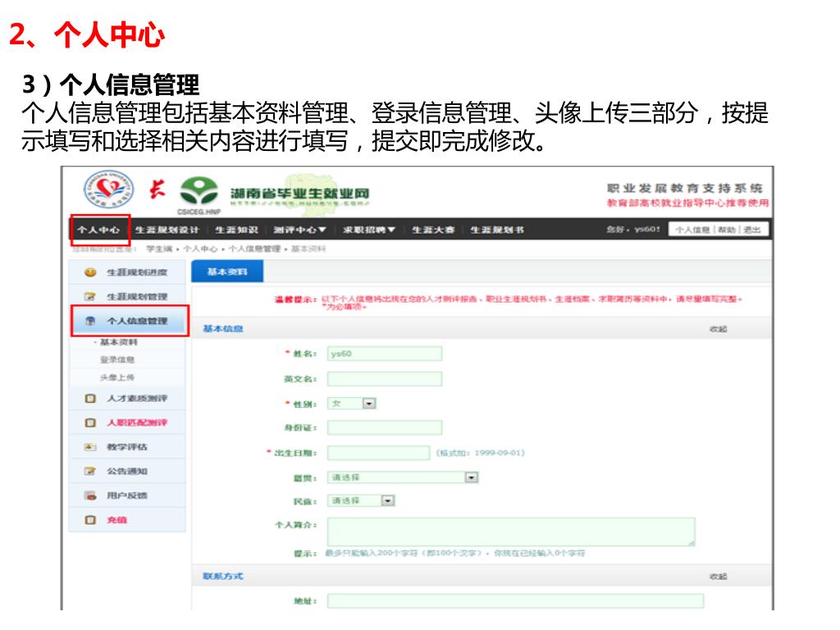This screenshot has width=840, height=630.
Task: Open the 基本资料 sidebar sub-item
Action: tap(118, 342)
